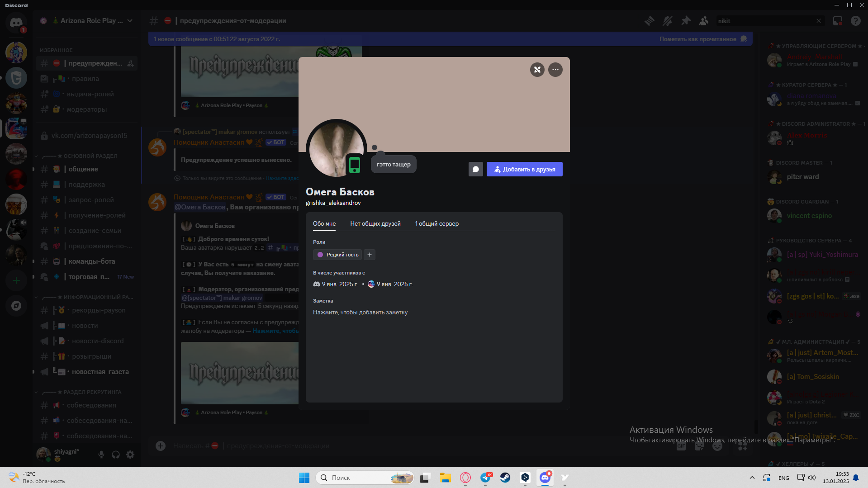Image resolution: width=868 pixels, height=488 pixels.
Task: Open Explore discoverable servers compass icon
Action: tap(16, 306)
